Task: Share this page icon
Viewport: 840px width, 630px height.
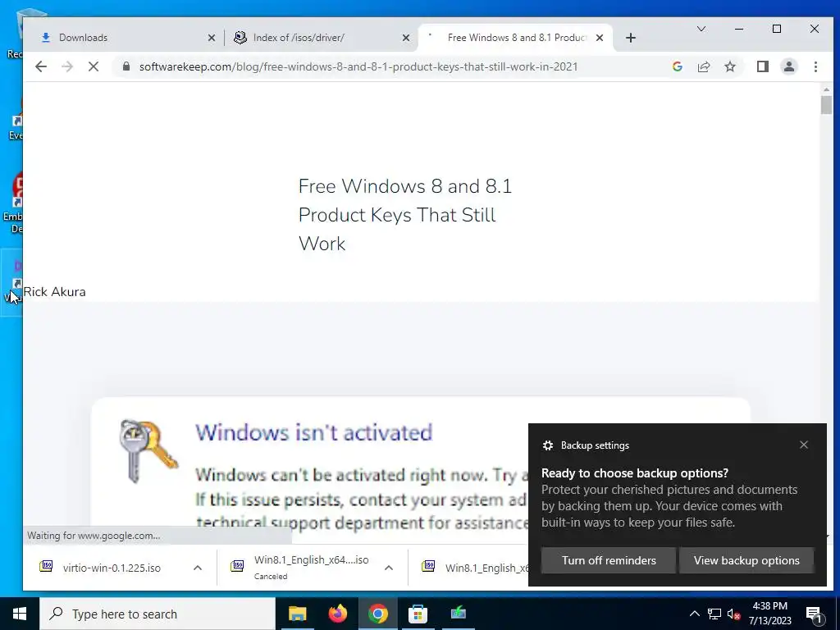Action: (x=703, y=66)
